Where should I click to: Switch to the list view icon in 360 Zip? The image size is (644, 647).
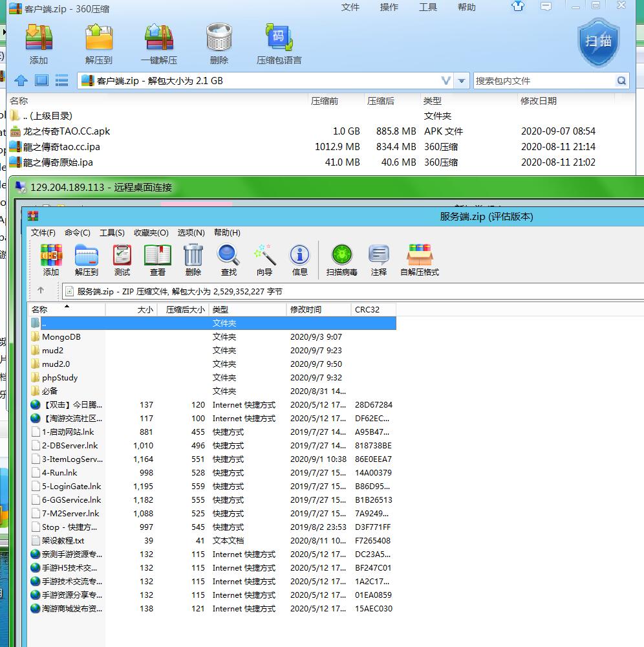click(x=61, y=81)
